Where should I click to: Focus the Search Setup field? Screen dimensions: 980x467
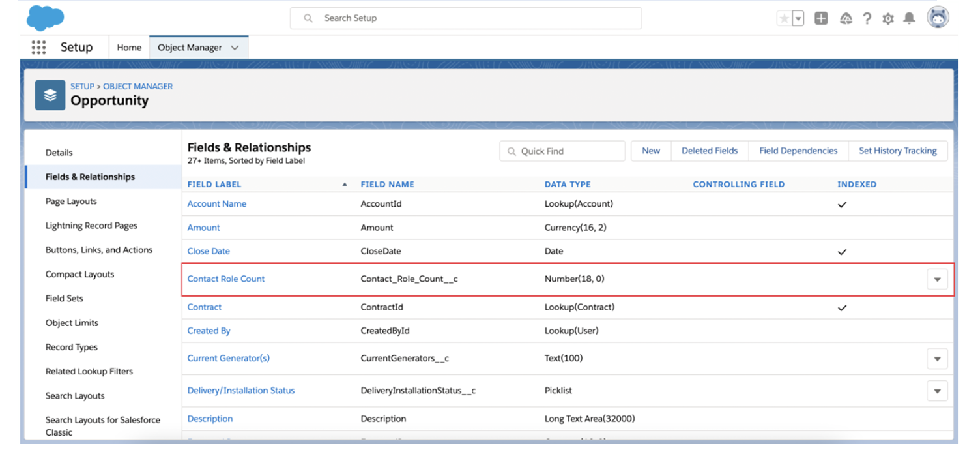click(x=466, y=18)
